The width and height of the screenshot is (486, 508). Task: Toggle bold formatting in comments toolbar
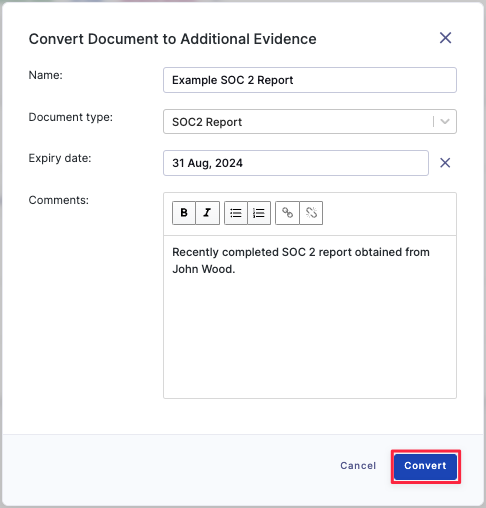184,213
